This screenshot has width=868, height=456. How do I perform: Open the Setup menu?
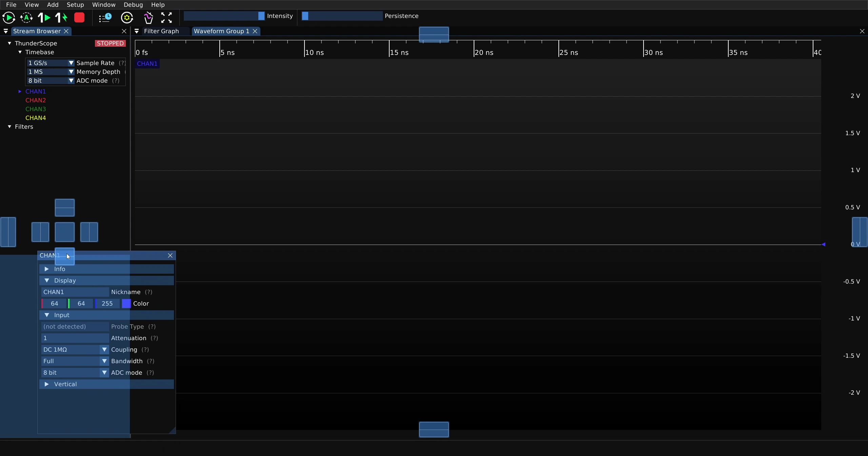coord(75,5)
